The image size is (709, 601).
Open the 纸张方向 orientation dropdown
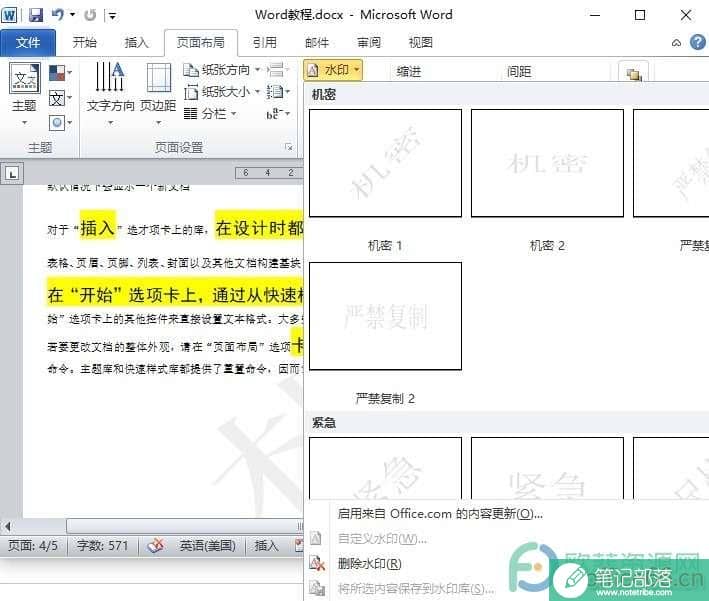[222, 70]
